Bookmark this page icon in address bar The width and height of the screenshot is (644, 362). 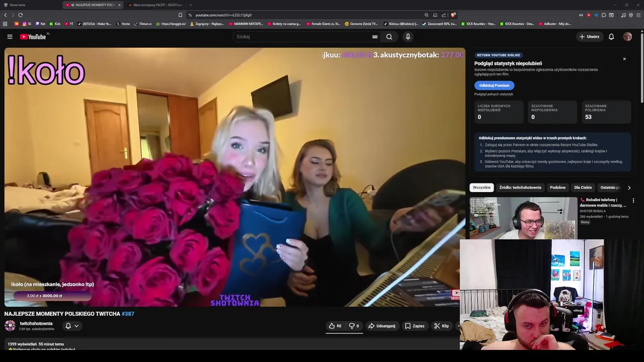click(180, 15)
